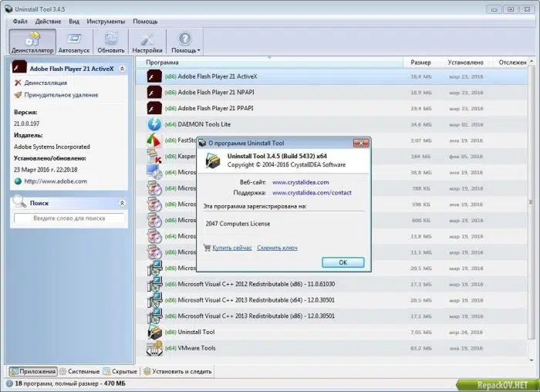Screen dimensions: 540x392
Task: Click the Принудительное удаление broom icon
Action: click(19, 95)
